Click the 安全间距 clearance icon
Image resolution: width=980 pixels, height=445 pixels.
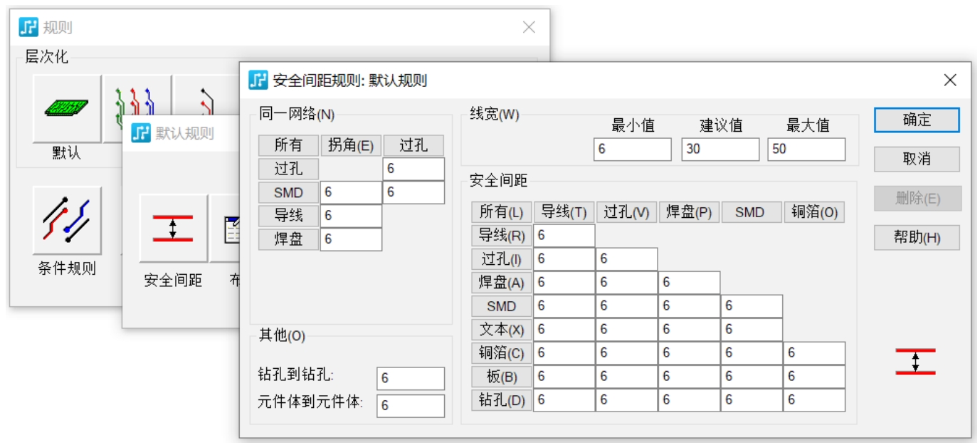click(x=173, y=229)
